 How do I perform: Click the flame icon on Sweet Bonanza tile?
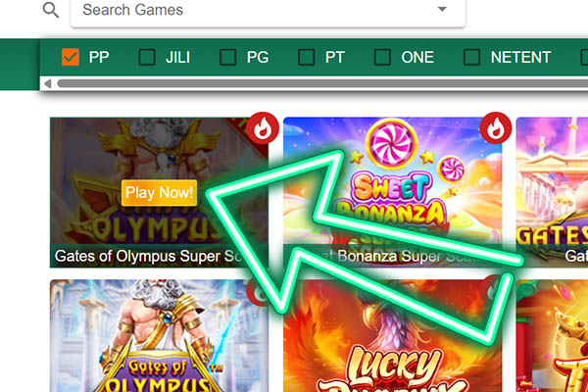click(x=496, y=128)
